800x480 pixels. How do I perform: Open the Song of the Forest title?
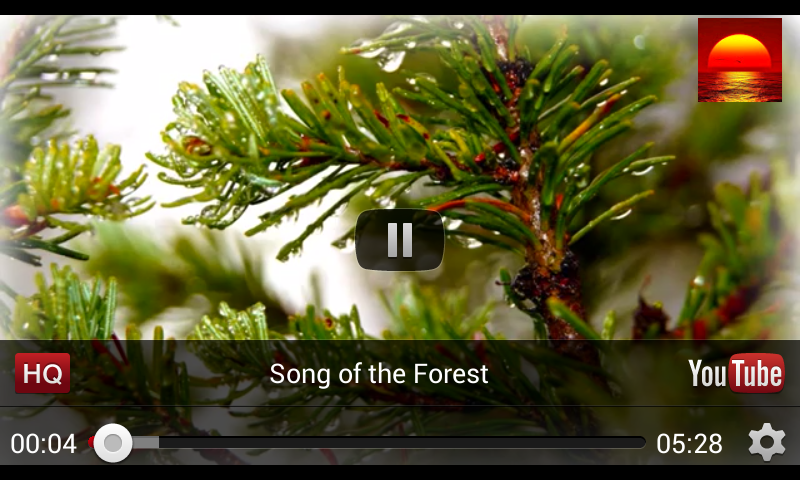tap(379, 373)
